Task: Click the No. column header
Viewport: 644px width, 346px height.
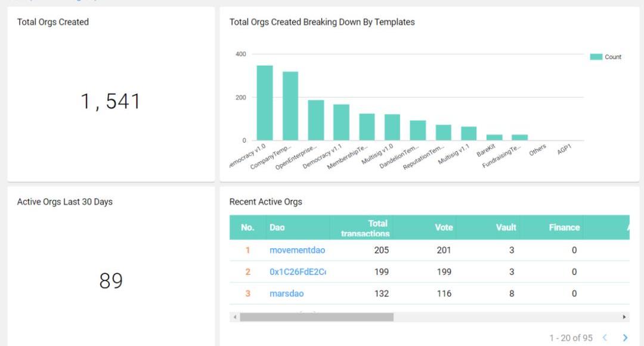Action: click(x=247, y=227)
